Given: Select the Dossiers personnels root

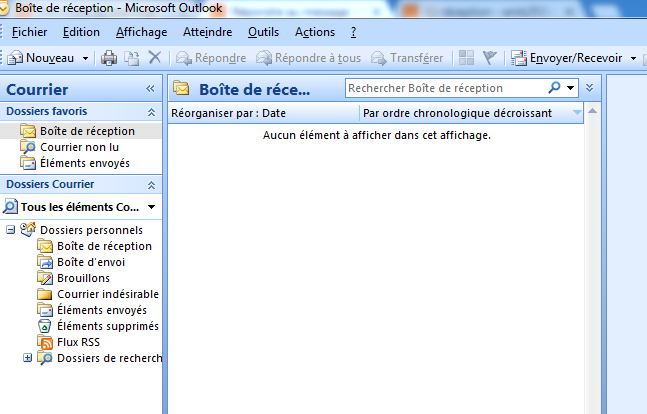Looking at the screenshot, I should click(x=91, y=230).
